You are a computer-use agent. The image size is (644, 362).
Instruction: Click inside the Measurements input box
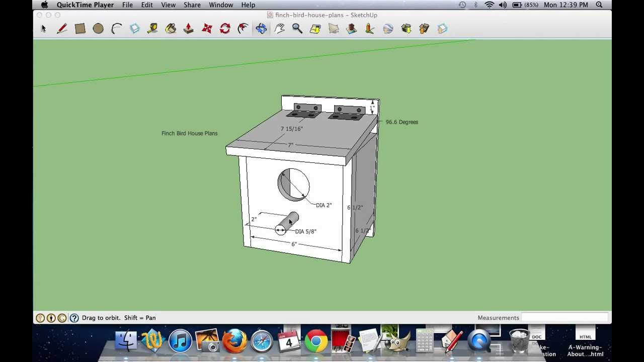tap(563, 318)
